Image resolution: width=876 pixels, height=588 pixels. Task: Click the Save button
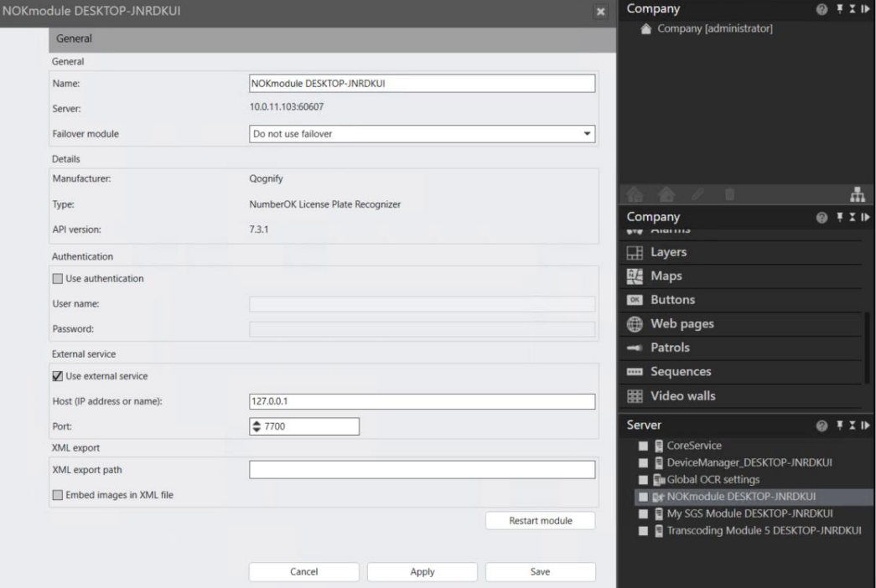point(540,572)
